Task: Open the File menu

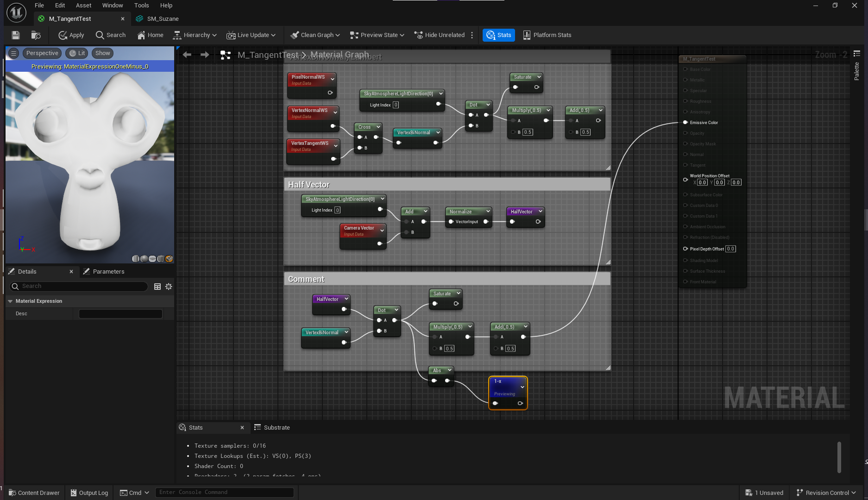Action: pyautogui.click(x=39, y=6)
